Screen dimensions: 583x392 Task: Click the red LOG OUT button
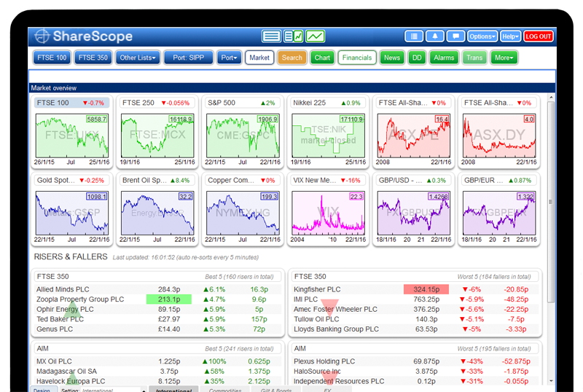point(539,36)
